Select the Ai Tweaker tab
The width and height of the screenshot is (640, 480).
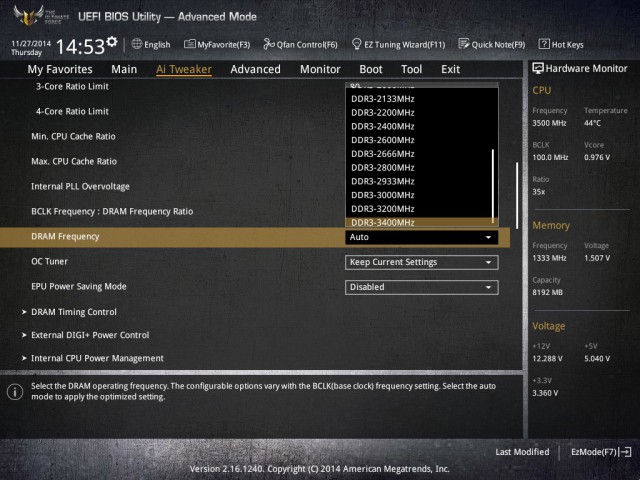coord(184,69)
